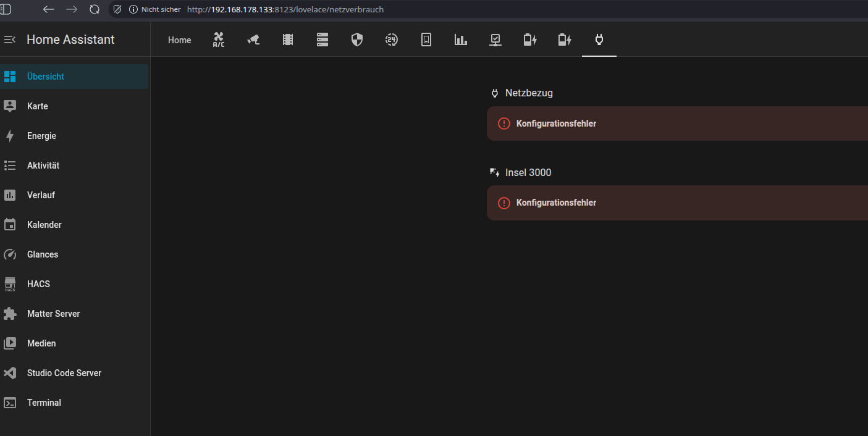Open Studio Code Server from sidebar
This screenshot has height=436, width=868.
point(64,373)
